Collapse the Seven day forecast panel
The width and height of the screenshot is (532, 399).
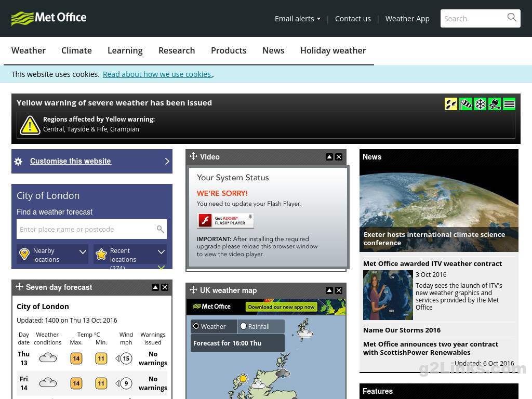coord(155,287)
